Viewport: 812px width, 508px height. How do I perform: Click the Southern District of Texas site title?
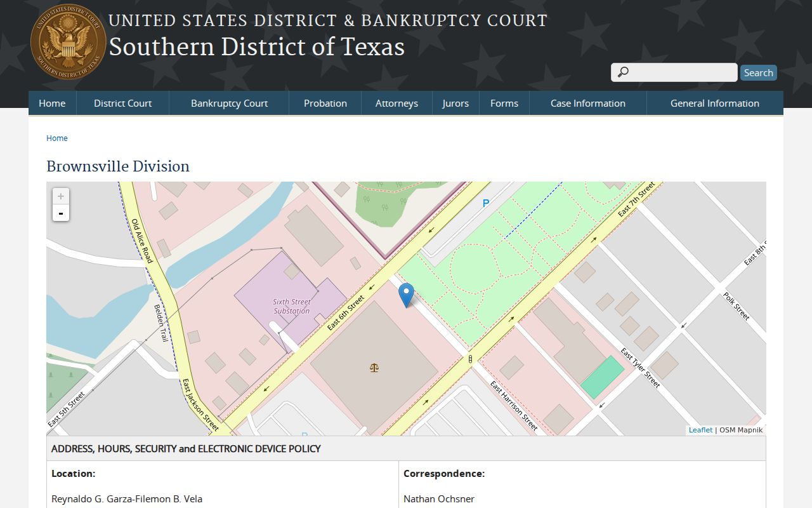pyautogui.click(x=257, y=47)
